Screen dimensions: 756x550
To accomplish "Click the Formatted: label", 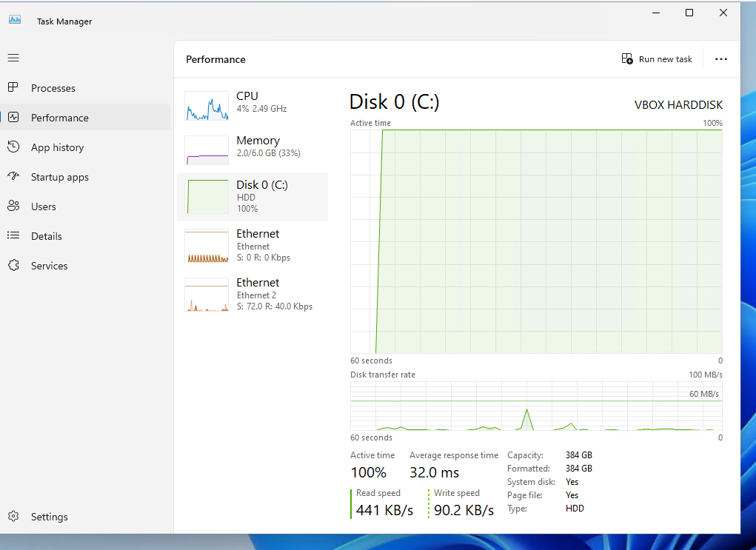I will [x=529, y=469].
